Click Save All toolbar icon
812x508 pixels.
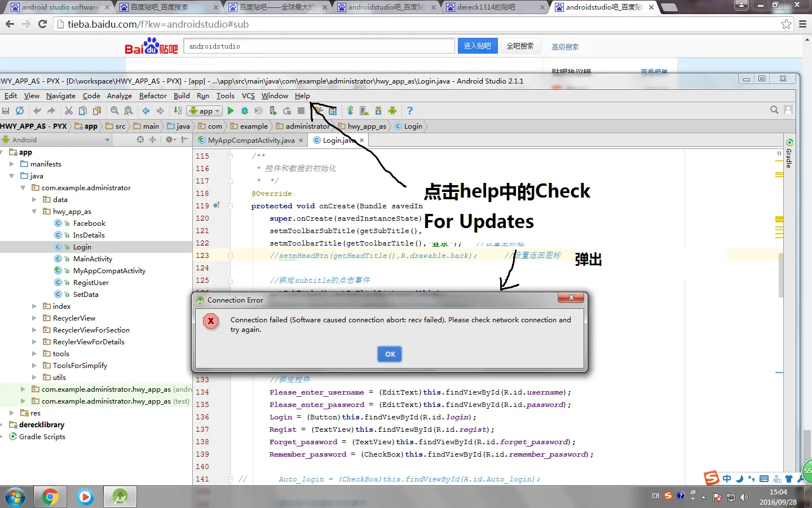coord(6,111)
